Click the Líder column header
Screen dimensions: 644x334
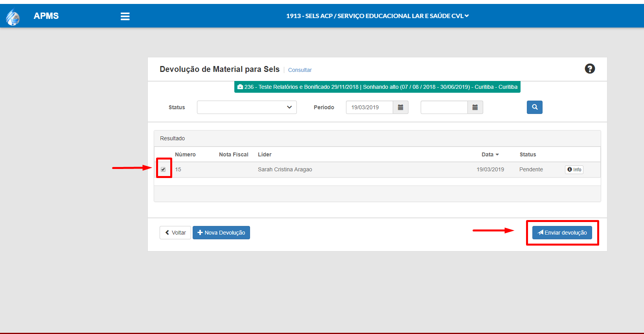coord(265,154)
